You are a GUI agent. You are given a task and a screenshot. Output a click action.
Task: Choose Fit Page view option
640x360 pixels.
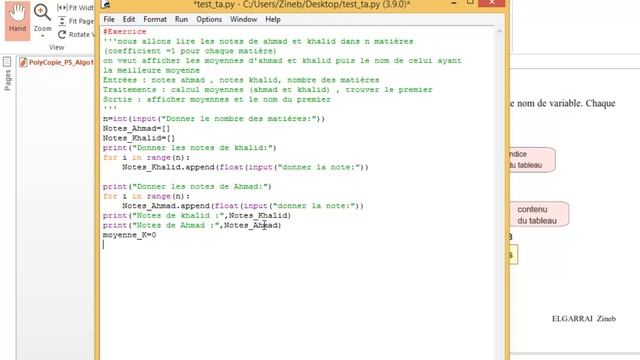pyautogui.click(x=76, y=21)
